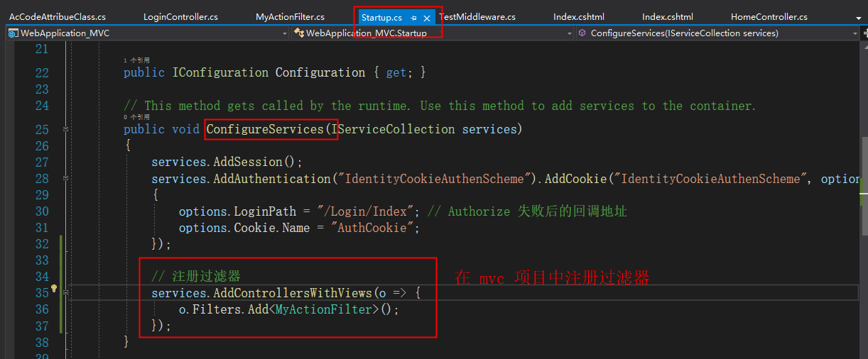Open the TestMiddleware.cs tab

click(477, 17)
